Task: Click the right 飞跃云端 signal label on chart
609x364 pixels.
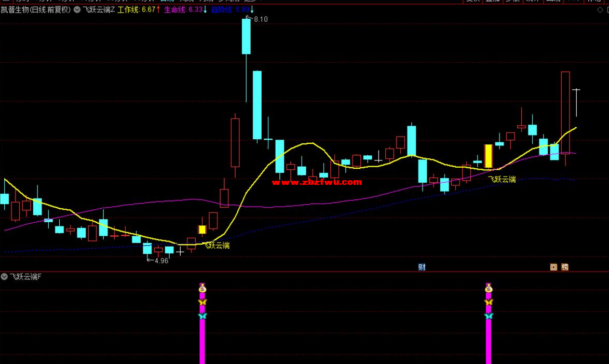Action: click(502, 179)
